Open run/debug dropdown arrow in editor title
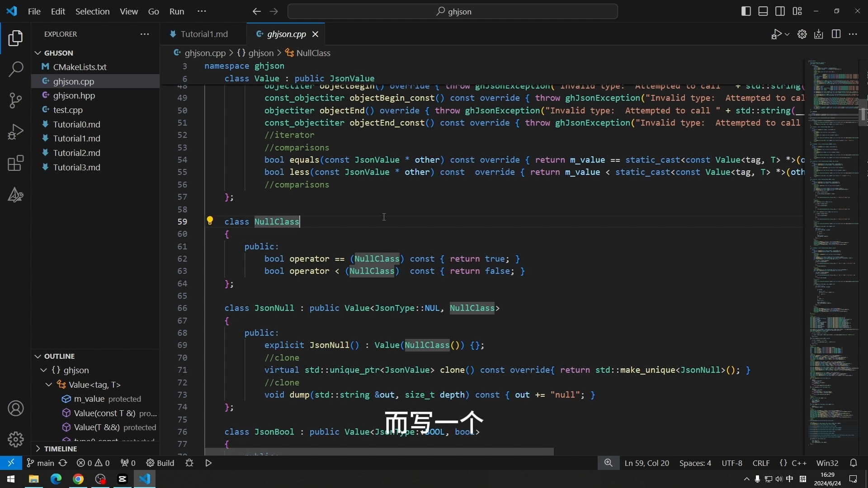This screenshot has height=488, width=868. point(788,34)
